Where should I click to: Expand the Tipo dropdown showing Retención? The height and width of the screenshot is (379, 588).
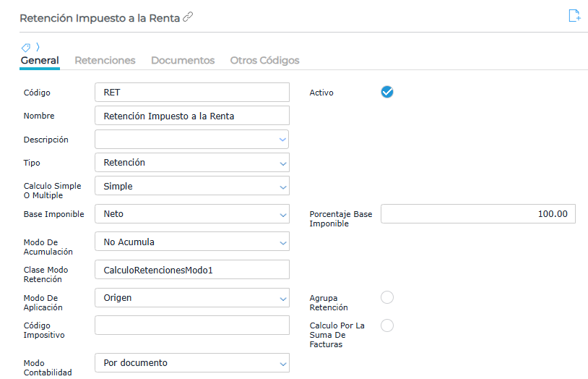point(282,163)
